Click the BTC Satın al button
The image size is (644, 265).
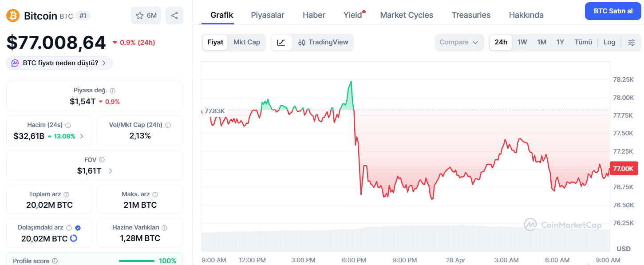[x=612, y=11]
